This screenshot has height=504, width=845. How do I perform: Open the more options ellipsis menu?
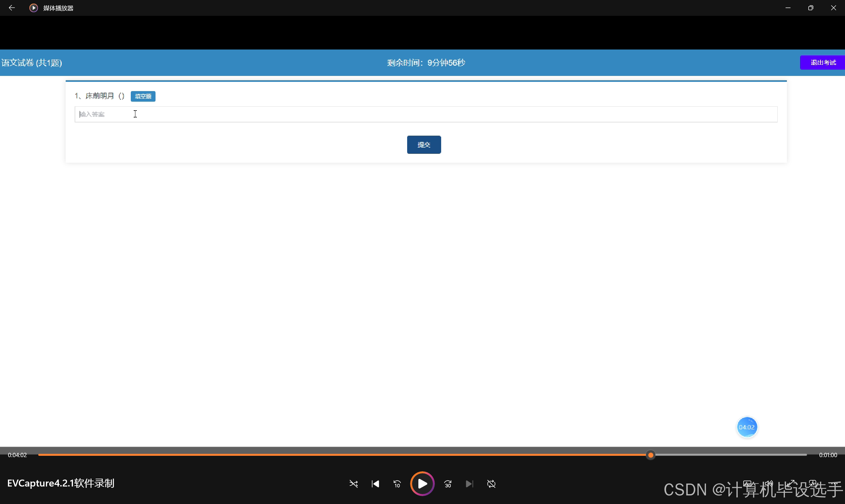[x=834, y=483]
